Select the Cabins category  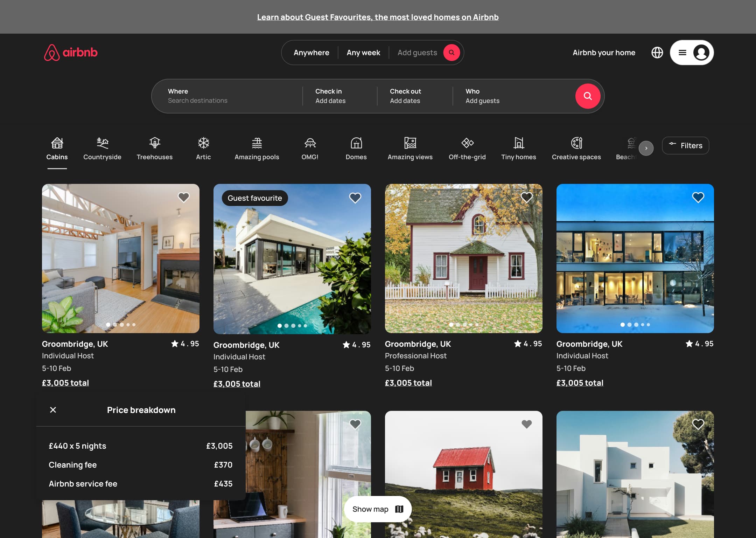click(57, 149)
